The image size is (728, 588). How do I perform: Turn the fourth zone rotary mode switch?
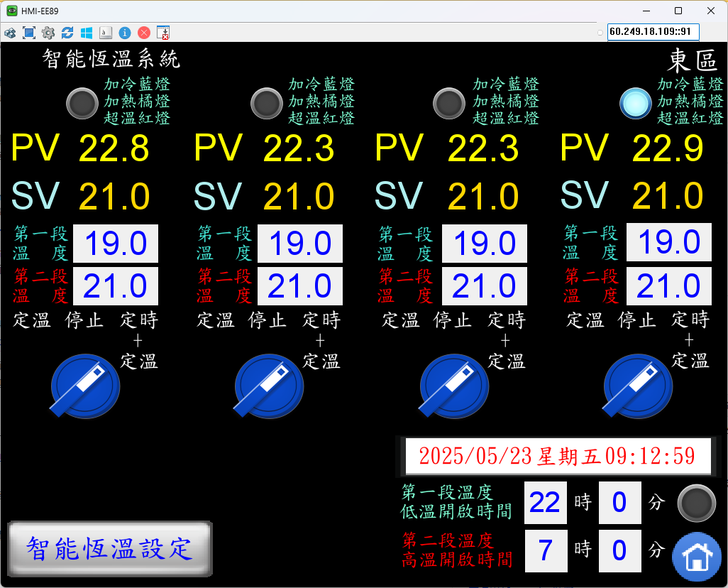637,386
